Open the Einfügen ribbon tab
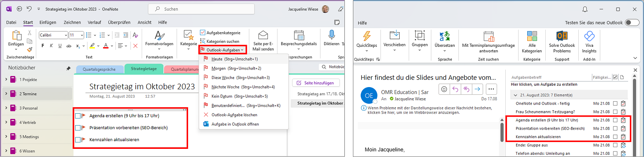The width and height of the screenshot is (644, 157). (48, 22)
